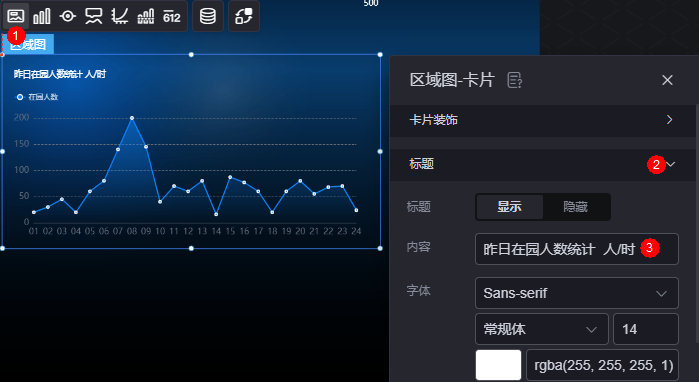Open the 常规体 font weight dropdown
The image size is (699, 382).
pyautogui.click(x=542, y=329)
